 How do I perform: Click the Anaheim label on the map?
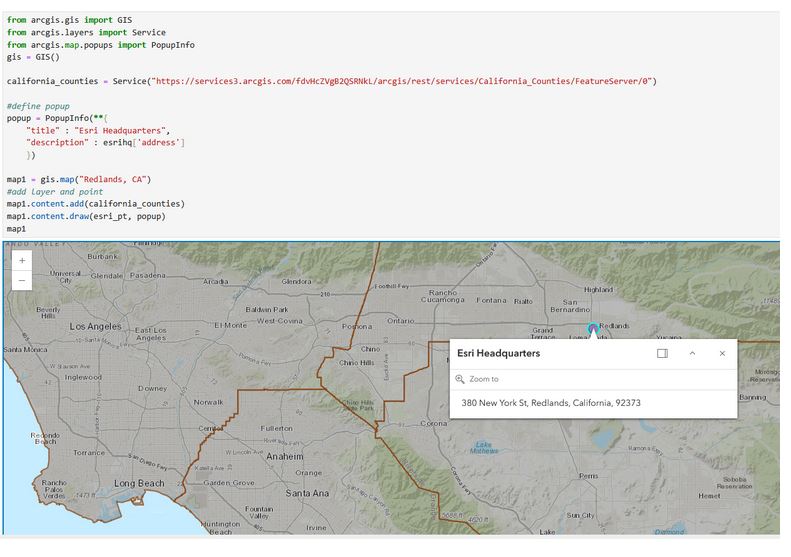click(x=285, y=457)
